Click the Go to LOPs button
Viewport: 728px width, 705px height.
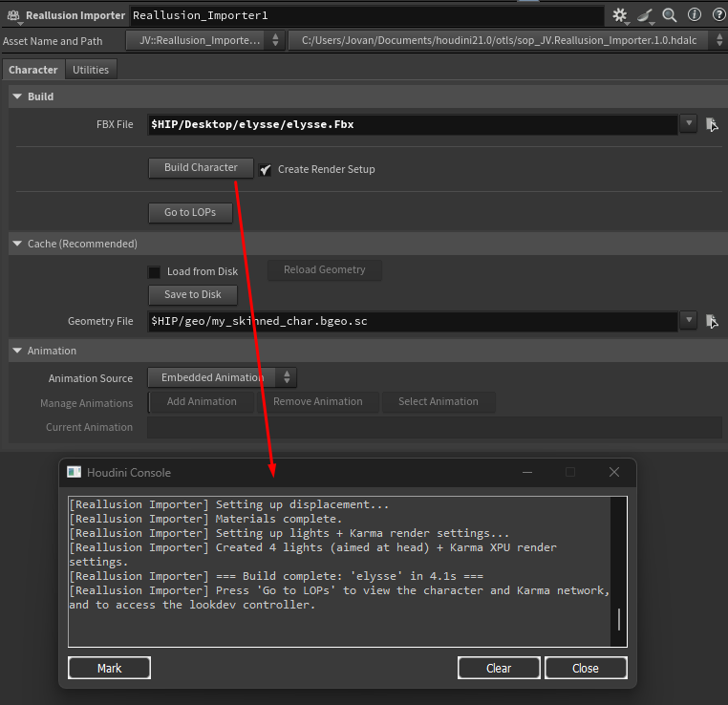tap(190, 213)
